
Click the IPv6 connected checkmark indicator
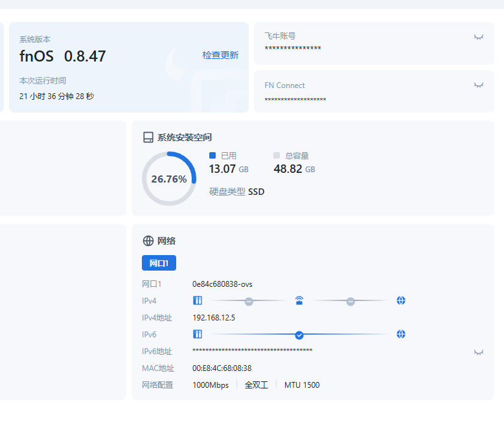(x=299, y=335)
